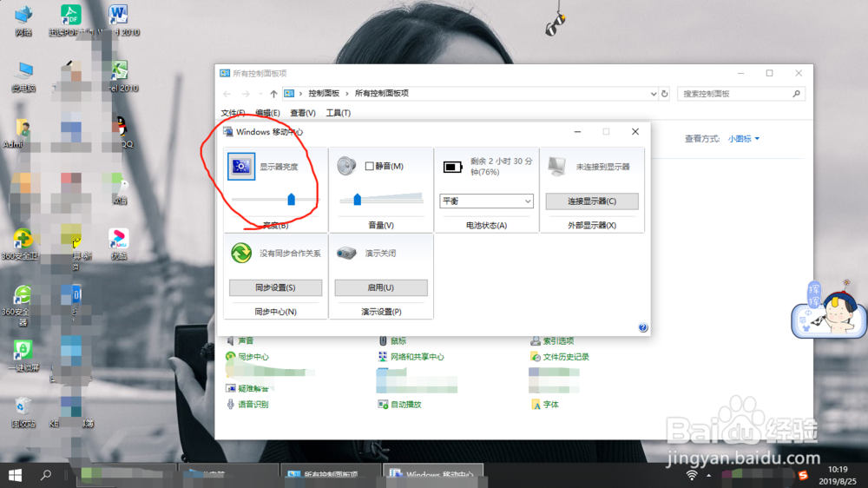Open the 文件(F) menu

(233, 113)
